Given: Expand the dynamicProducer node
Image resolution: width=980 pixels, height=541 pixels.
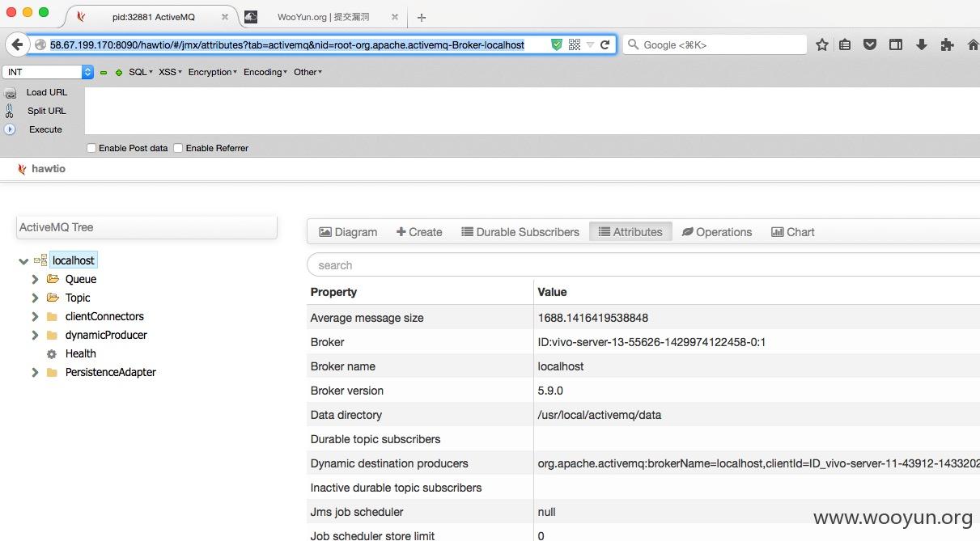Looking at the screenshot, I should [x=35, y=335].
